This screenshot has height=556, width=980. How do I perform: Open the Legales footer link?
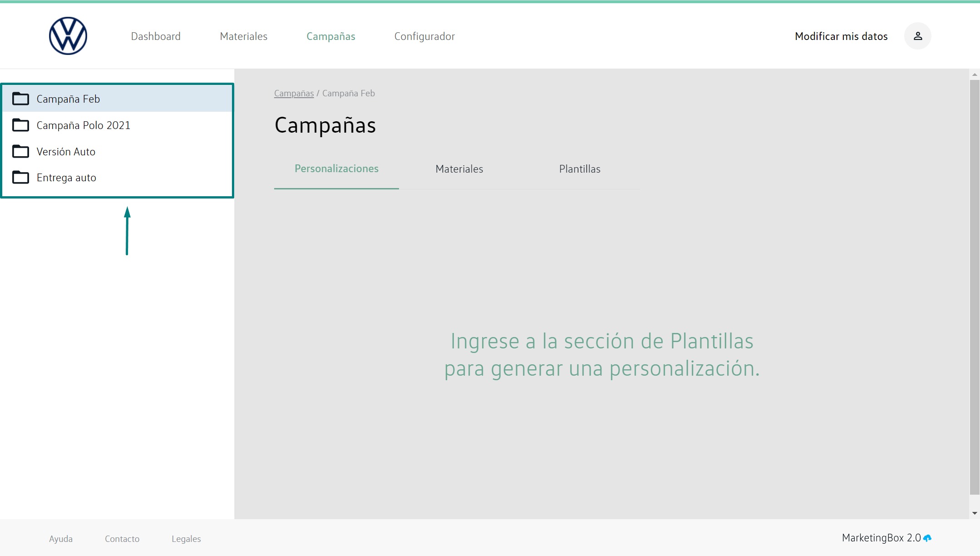coord(186,539)
